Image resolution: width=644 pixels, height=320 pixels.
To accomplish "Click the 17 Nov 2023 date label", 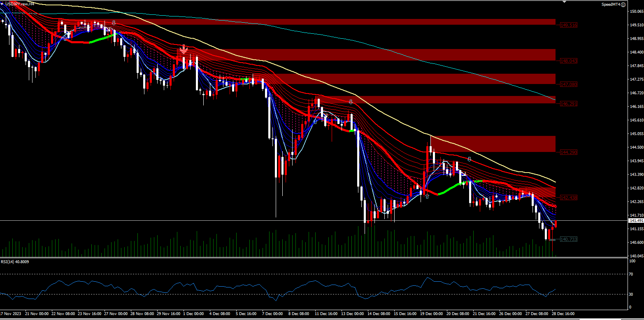I will (11, 313).
